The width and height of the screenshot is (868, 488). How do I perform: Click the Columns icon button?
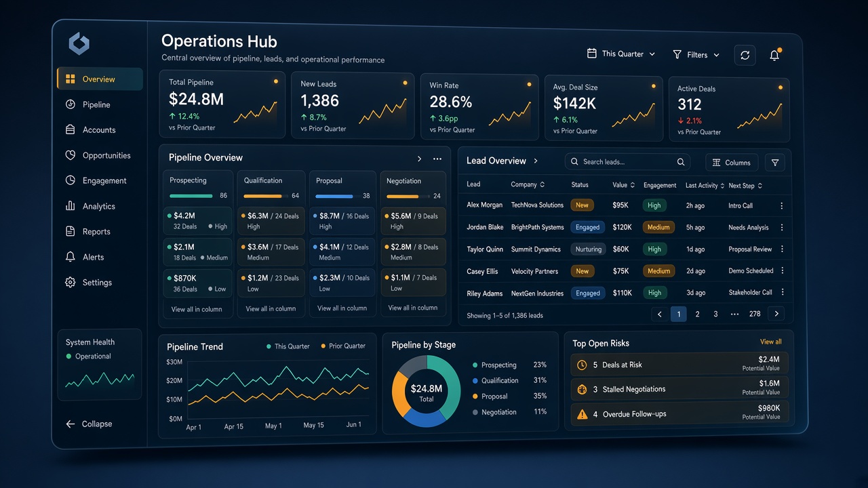coord(732,163)
